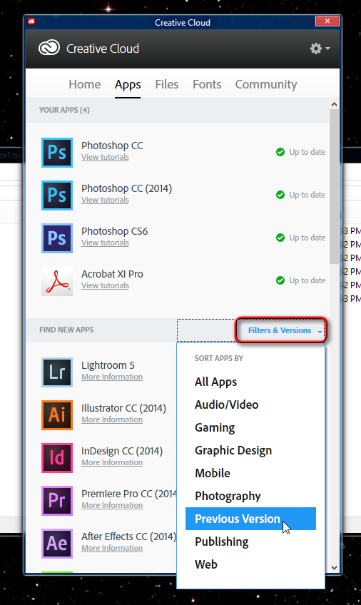Open More Information for After Effects CC

coord(112,548)
